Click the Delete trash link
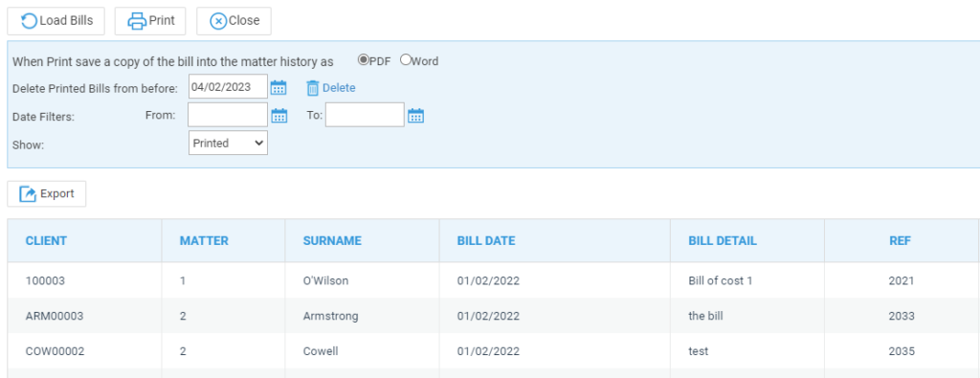The width and height of the screenshot is (980, 378). click(x=331, y=88)
